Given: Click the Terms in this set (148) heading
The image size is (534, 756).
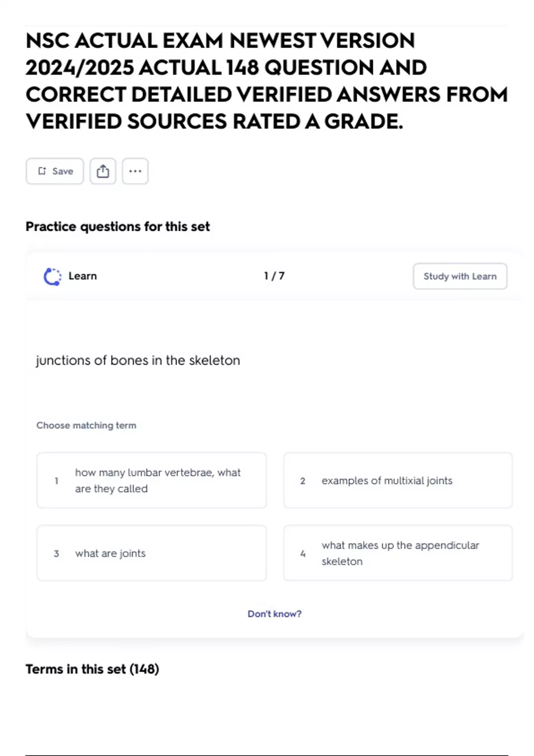Looking at the screenshot, I should point(92,669).
